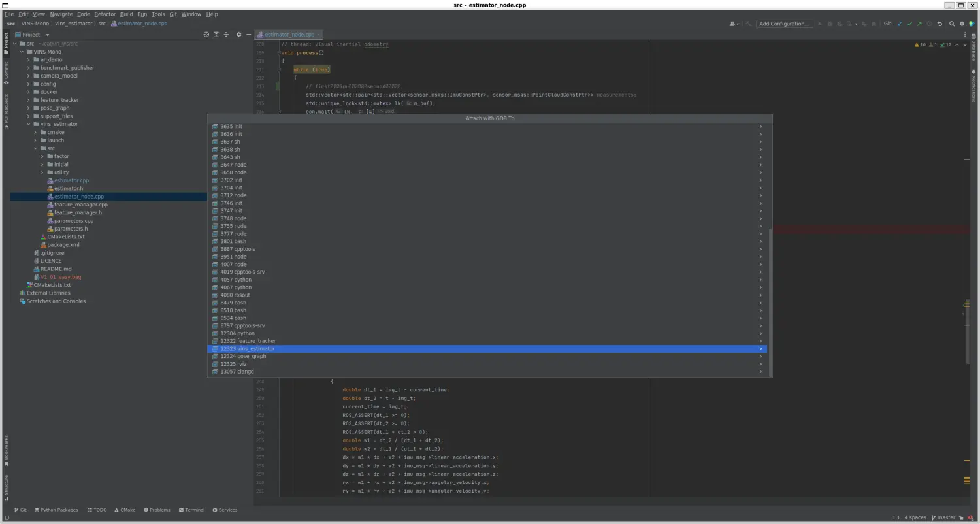Click the Git update project arrow icon

coord(900,24)
